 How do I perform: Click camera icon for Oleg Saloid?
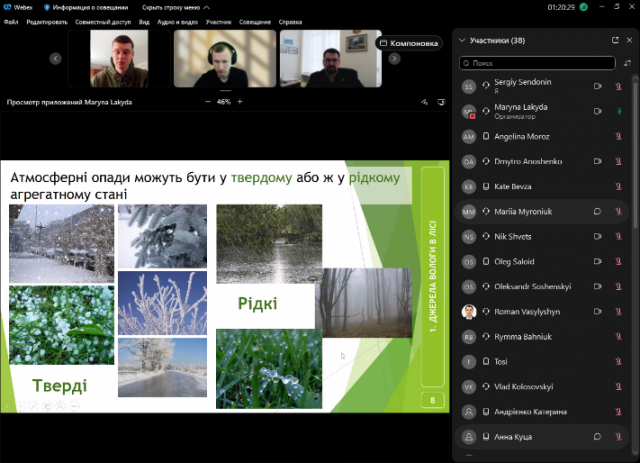coord(598,261)
